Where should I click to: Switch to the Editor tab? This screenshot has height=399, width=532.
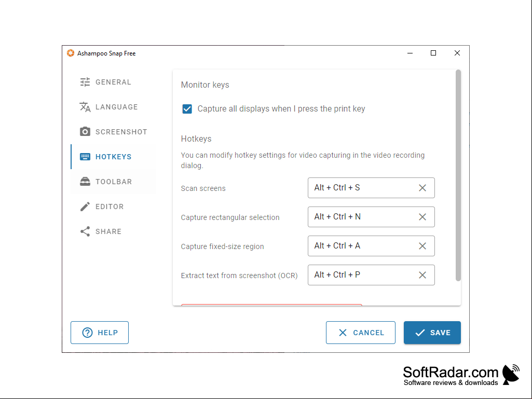click(113, 207)
